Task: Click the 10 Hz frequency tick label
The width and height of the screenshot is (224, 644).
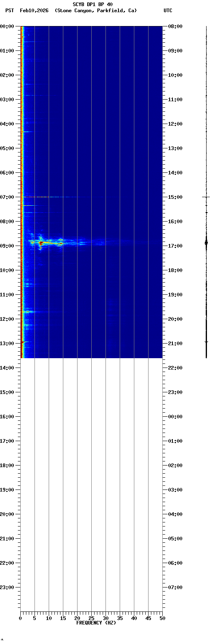Action: (49, 618)
